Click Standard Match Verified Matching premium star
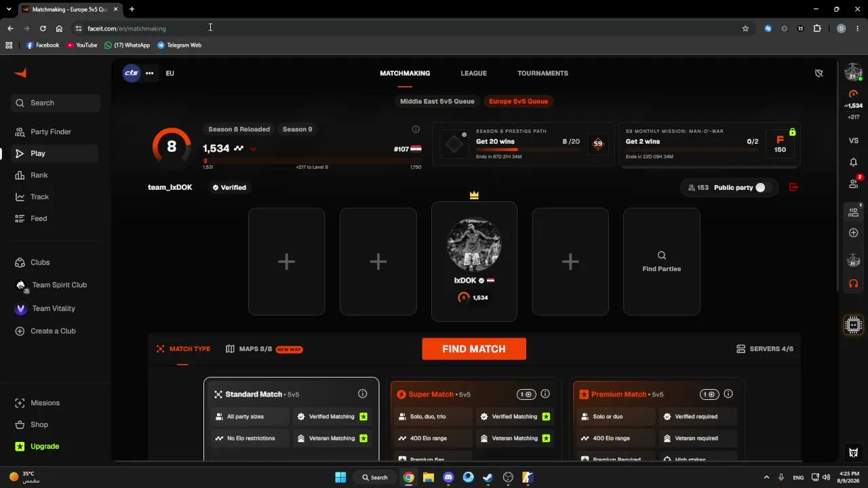Image resolution: width=868 pixels, height=488 pixels. click(x=363, y=417)
